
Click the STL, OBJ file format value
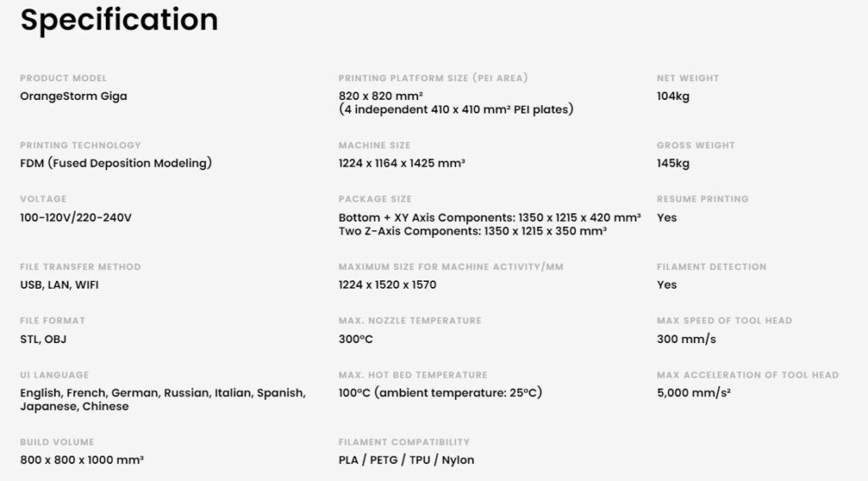click(x=43, y=339)
